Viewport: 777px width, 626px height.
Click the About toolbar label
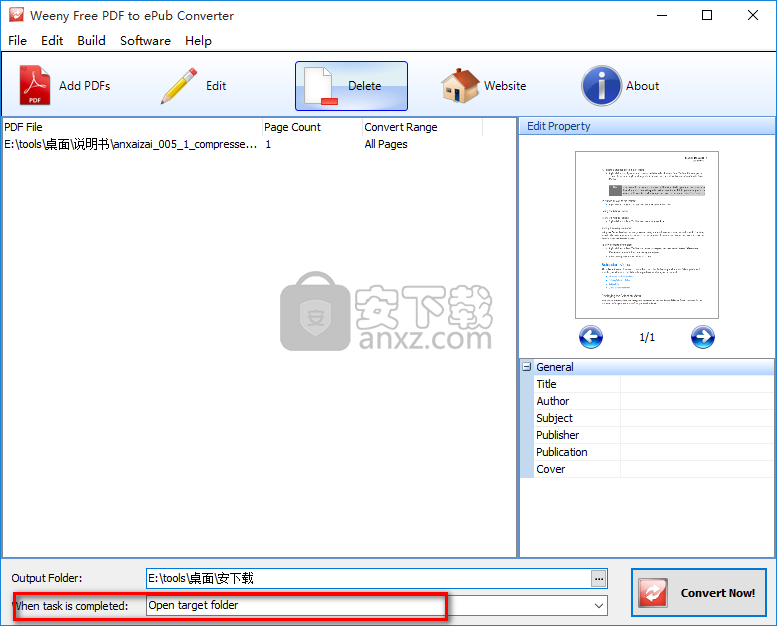click(x=642, y=86)
